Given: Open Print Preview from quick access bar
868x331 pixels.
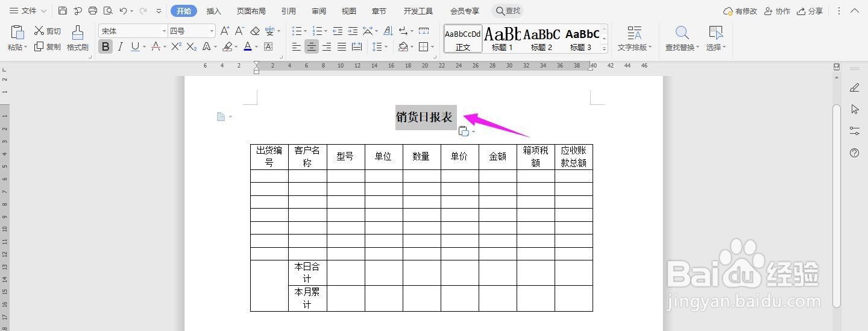Looking at the screenshot, I should pos(108,11).
